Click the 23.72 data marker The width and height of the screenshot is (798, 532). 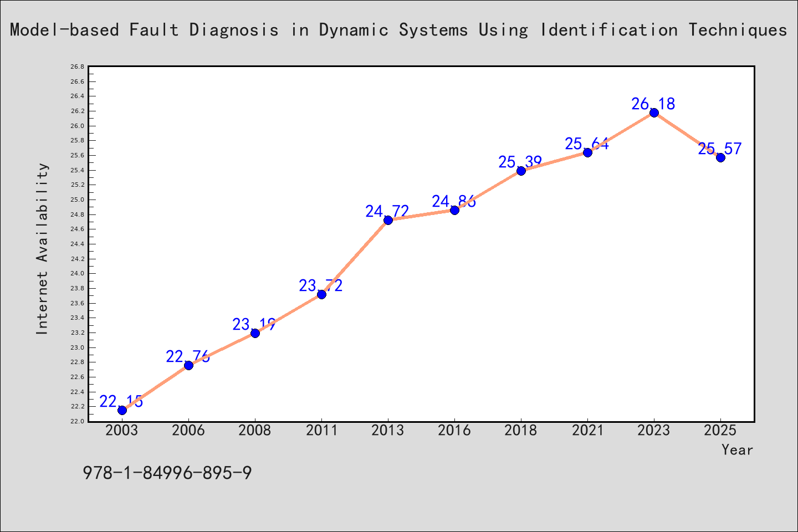coord(321,294)
